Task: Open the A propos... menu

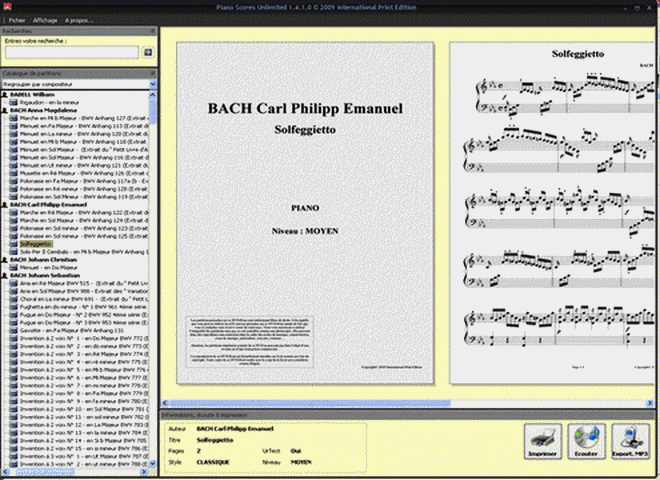Action: pyautogui.click(x=79, y=20)
